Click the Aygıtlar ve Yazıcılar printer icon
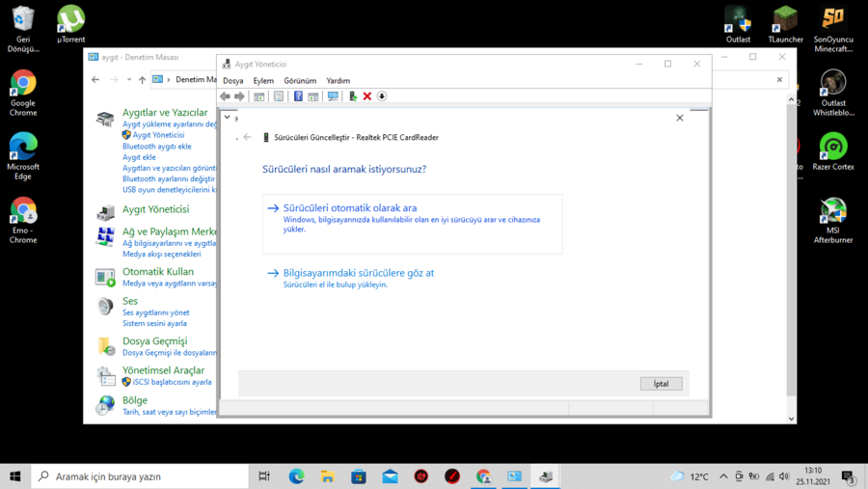This screenshot has width=868, height=489. point(104,118)
